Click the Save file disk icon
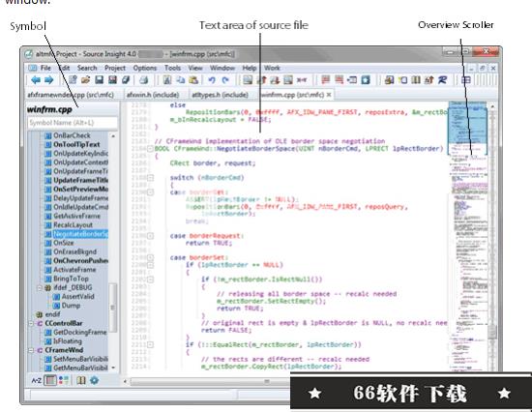 click(99, 80)
